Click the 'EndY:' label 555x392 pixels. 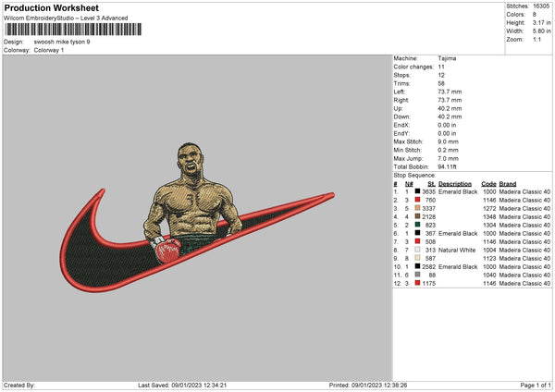pyautogui.click(x=401, y=133)
